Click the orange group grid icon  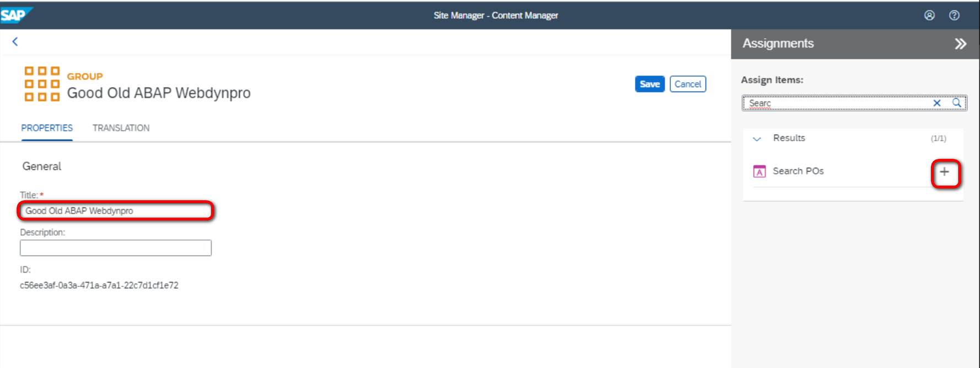coord(42,84)
